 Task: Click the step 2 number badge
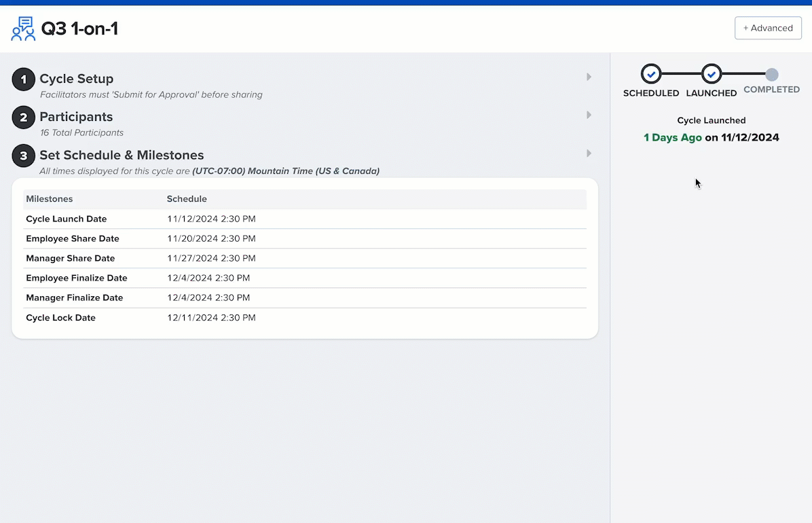click(x=24, y=118)
